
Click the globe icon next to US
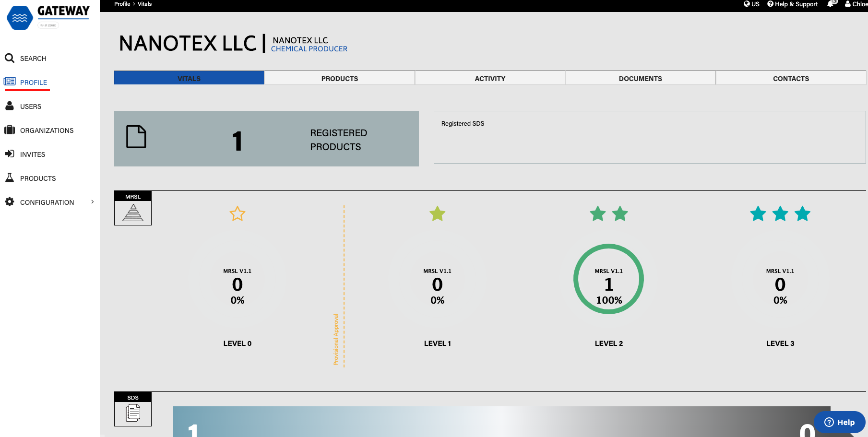click(747, 4)
